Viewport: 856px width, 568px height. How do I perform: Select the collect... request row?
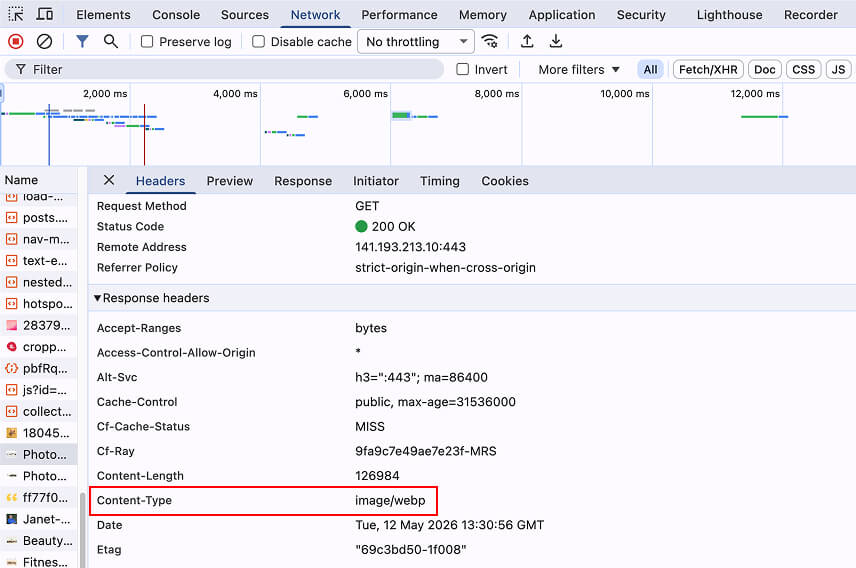tap(38, 412)
